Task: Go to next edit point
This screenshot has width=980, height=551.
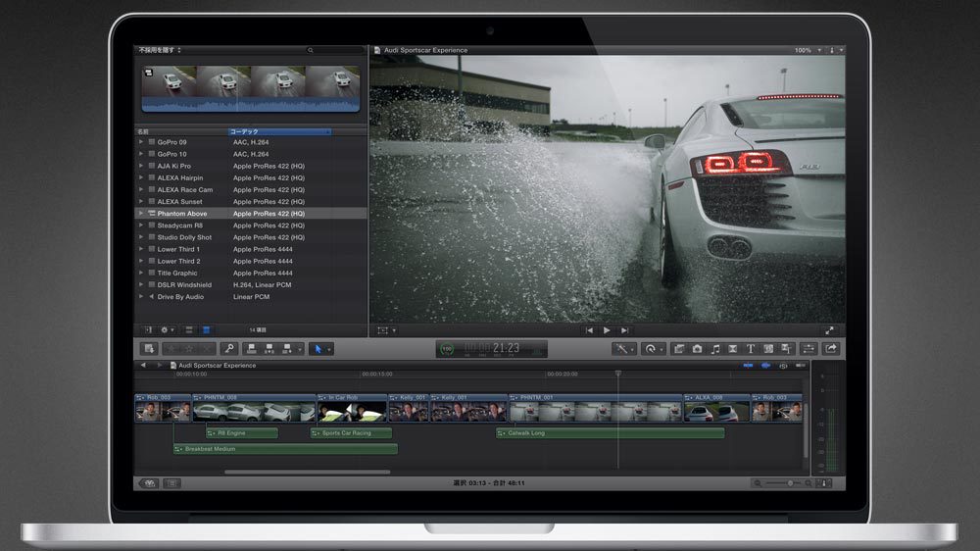Action: coord(623,330)
